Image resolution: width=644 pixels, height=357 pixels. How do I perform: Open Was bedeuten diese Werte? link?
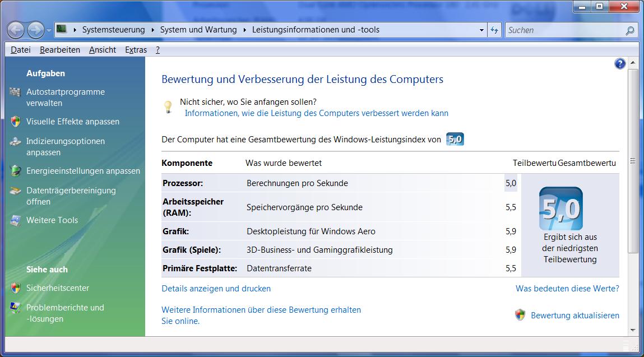point(567,289)
